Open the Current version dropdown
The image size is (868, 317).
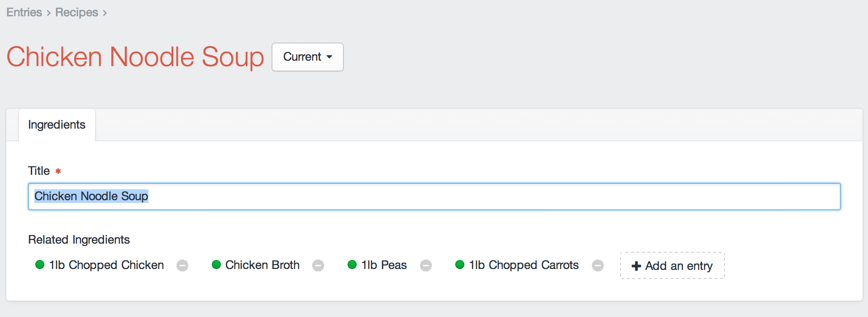click(x=307, y=57)
